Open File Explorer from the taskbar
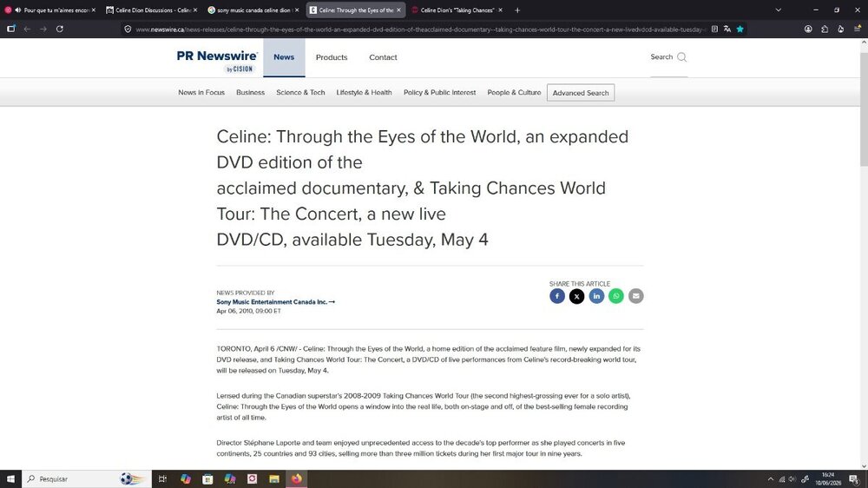Screen dimensions: 868x488 coord(274,478)
